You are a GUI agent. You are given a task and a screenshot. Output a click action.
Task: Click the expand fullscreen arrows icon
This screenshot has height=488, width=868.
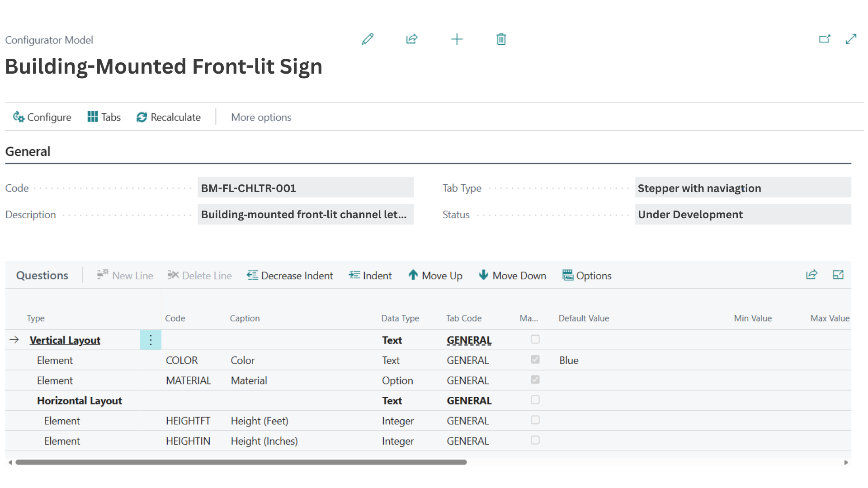[851, 39]
